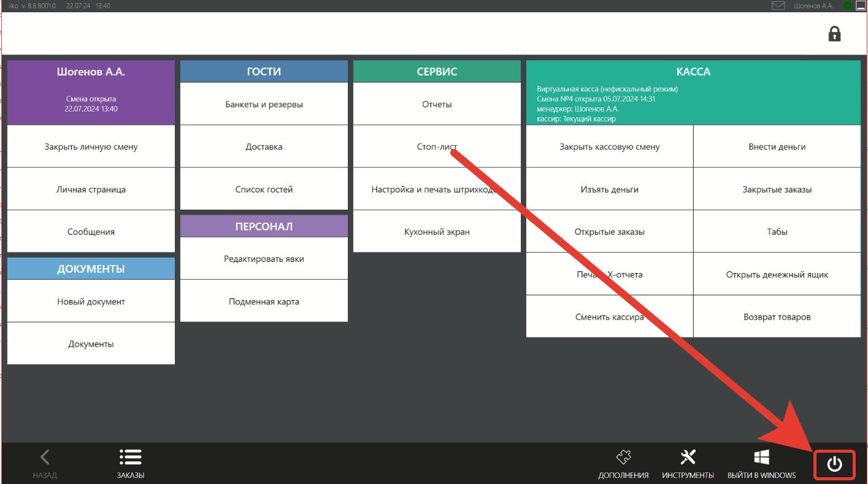Open Кухонный экран
This screenshot has width=868, height=484.
click(437, 232)
